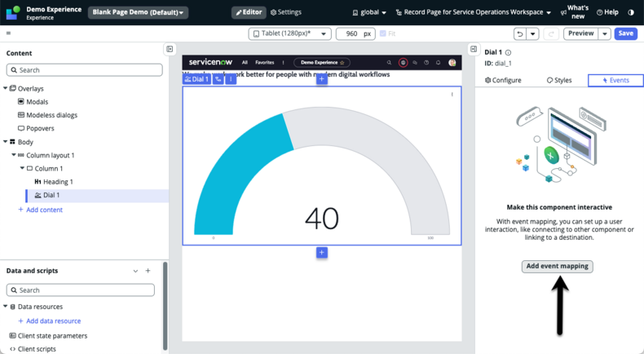Click the Demo Experience pill in the preview

click(322, 63)
